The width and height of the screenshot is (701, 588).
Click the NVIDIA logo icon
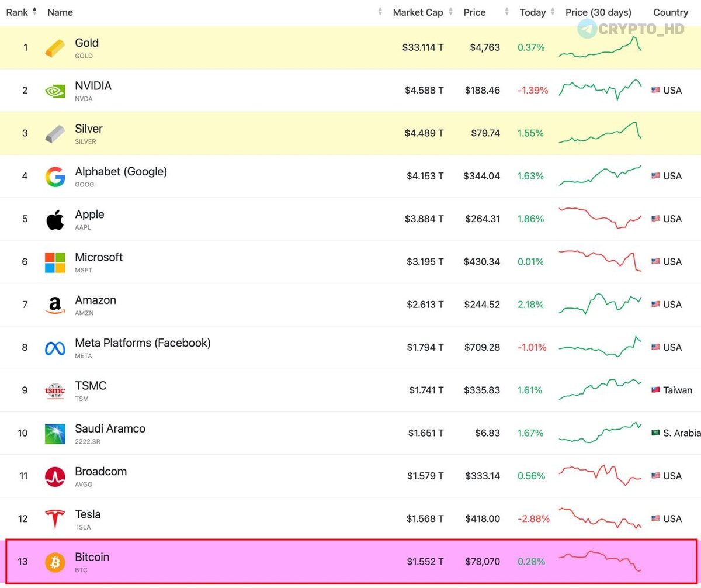click(55, 91)
